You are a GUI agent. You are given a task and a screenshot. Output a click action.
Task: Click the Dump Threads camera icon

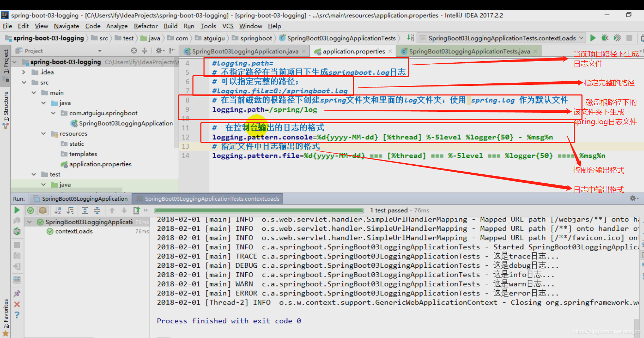(17, 256)
